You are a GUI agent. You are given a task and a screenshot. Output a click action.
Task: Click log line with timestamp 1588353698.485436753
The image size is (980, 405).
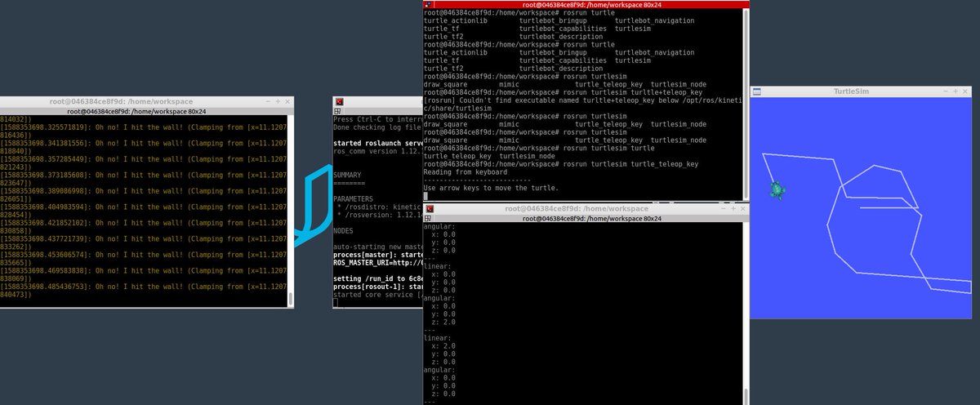[x=144, y=287]
